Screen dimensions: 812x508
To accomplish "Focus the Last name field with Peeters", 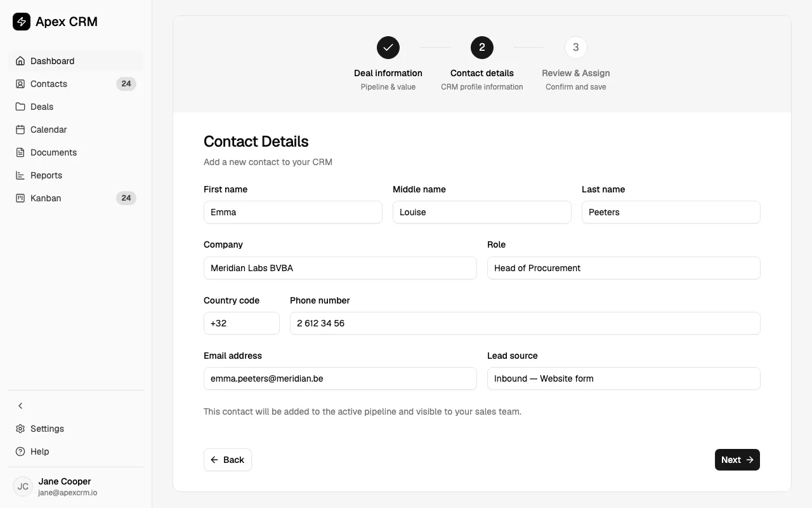I will pyautogui.click(x=671, y=212).
